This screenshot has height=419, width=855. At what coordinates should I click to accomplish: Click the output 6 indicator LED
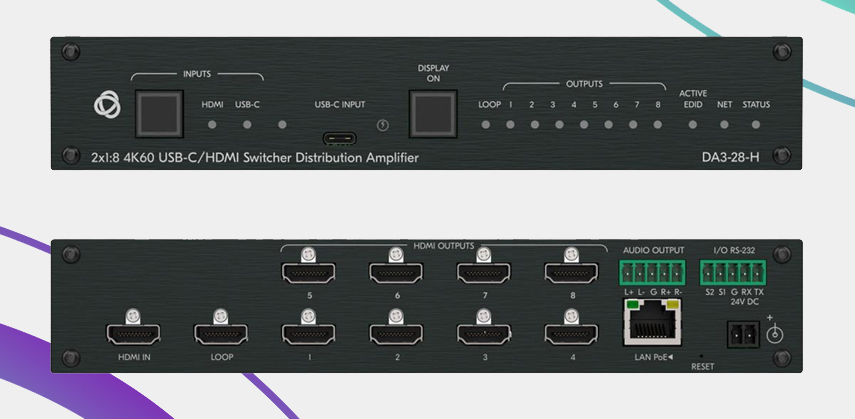click(633, 124)
